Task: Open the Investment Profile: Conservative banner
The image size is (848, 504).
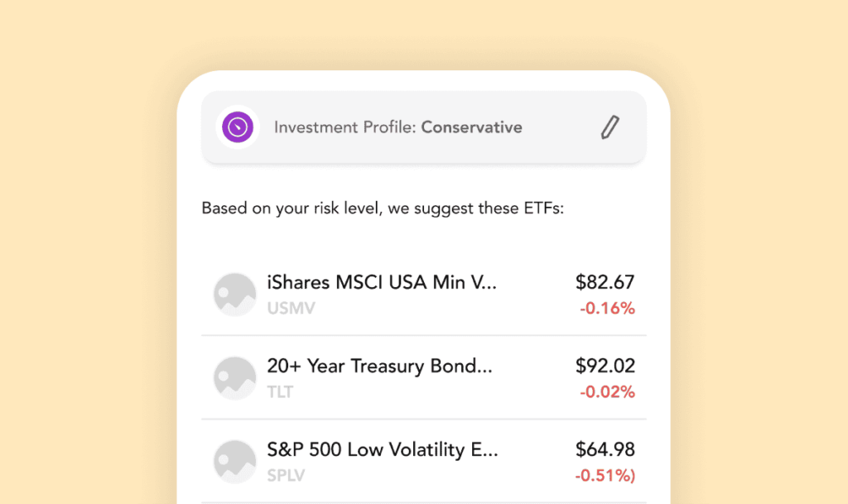Action: (423, 127)
